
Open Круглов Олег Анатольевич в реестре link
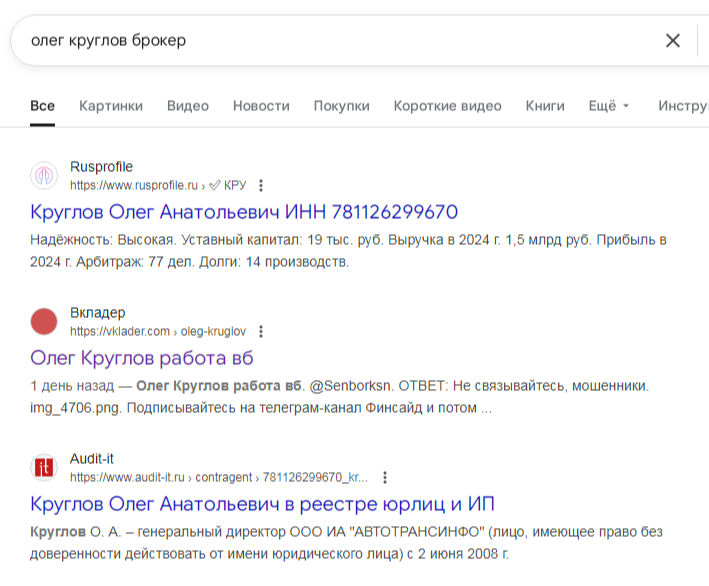click(262, 503)
